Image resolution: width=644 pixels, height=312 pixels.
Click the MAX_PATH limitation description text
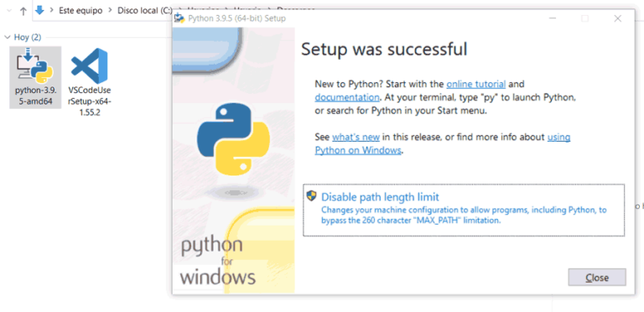click(x=464, y=215)
